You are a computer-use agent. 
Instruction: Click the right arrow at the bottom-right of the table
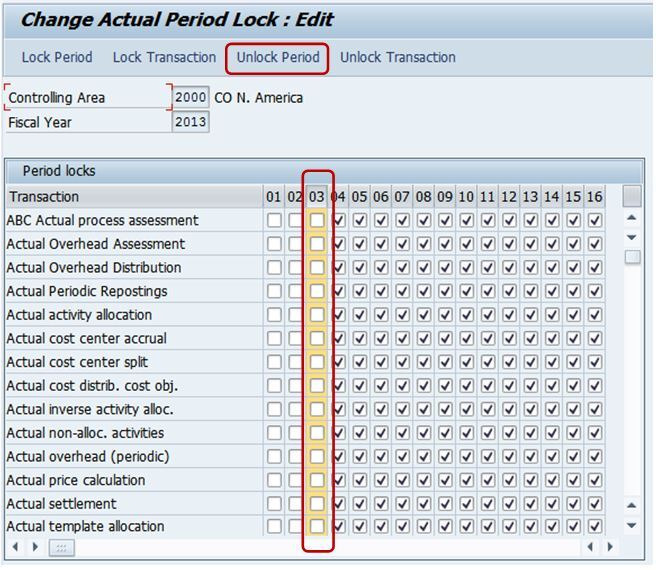click(610, 547)
